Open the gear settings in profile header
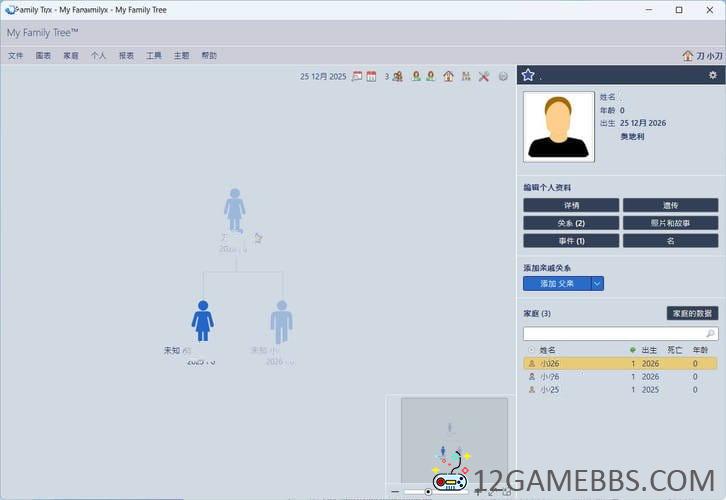Viewport: 726px width, 500px height. tap(712, 75)
